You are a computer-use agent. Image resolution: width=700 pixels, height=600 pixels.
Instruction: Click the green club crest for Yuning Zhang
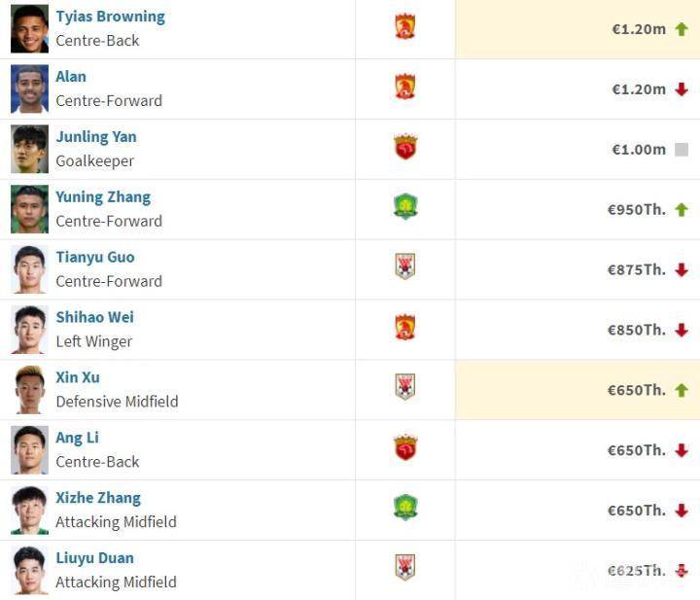[404, 207]
